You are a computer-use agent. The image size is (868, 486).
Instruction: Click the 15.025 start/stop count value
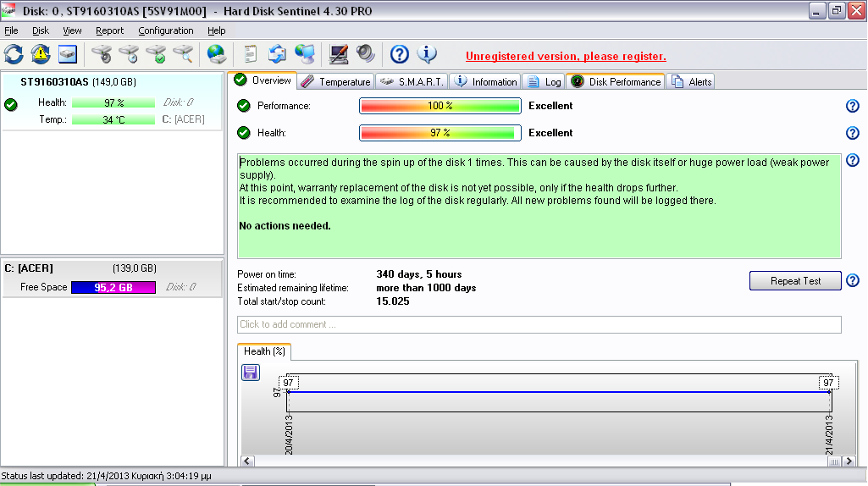pos(393,301)
